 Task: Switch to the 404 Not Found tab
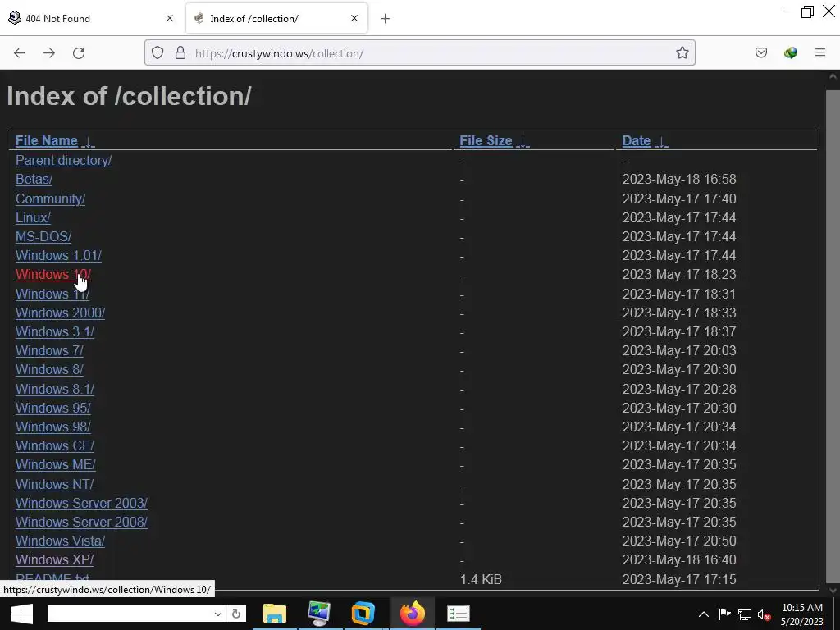91,18
